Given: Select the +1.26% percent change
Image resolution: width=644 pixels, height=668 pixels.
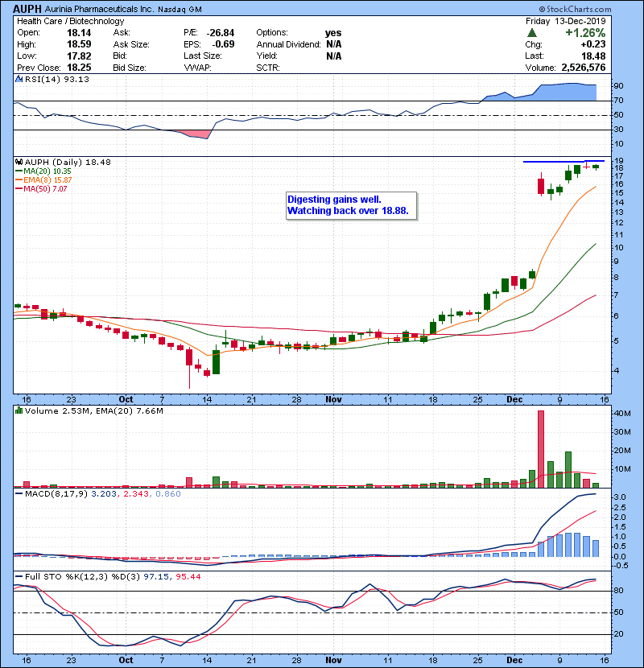Looking at the screenshot, I should click(585, 33).
